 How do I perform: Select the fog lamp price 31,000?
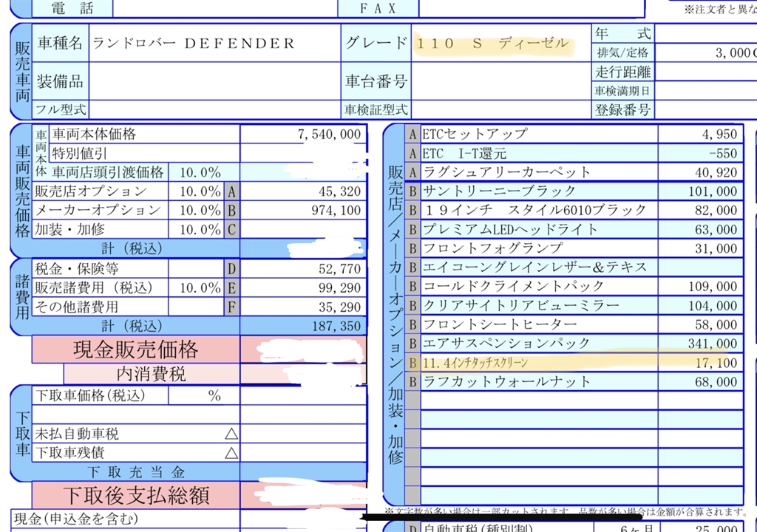click(716, 248)
